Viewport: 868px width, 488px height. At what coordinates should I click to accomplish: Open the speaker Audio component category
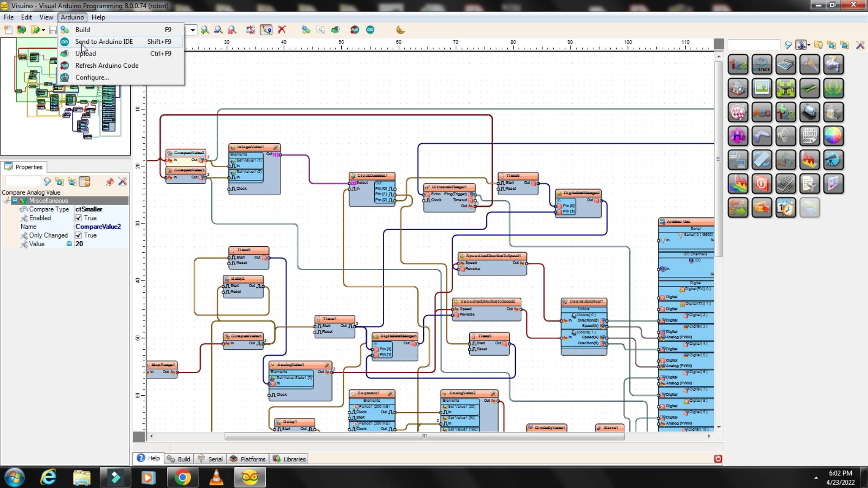[x=786, y=136]
